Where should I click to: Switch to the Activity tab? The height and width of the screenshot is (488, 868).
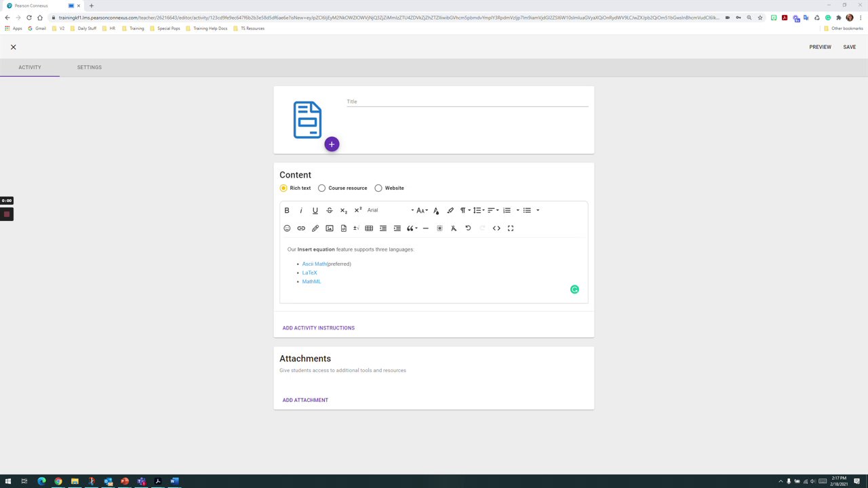tap(30, 67)
